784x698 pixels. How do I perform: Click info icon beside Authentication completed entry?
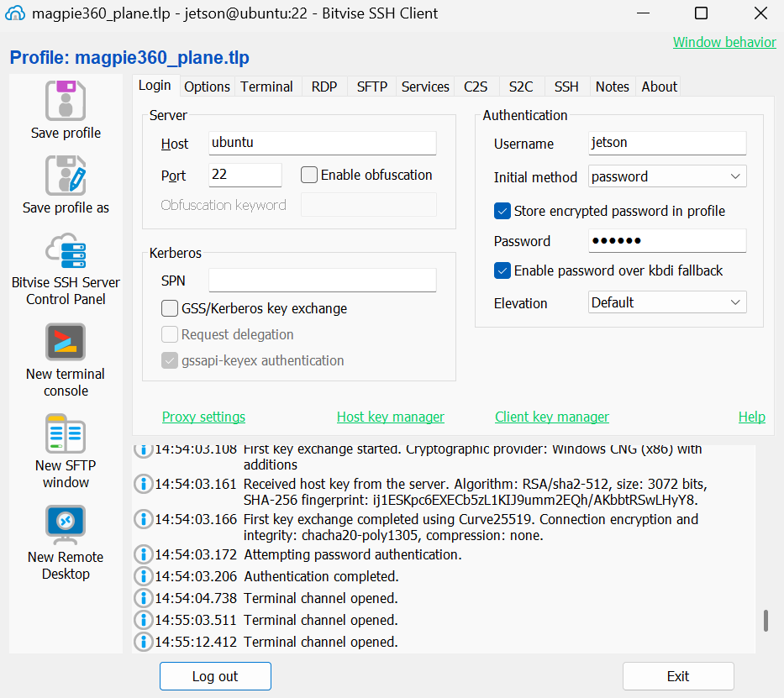point(143,576)
